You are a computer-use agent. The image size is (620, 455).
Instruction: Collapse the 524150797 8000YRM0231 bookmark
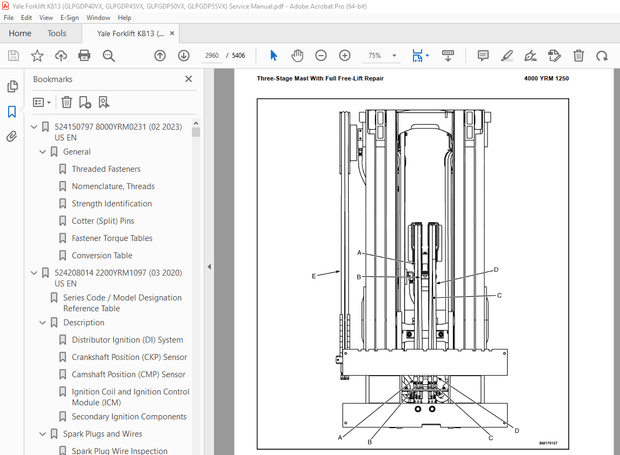click(x=34, y=127)
